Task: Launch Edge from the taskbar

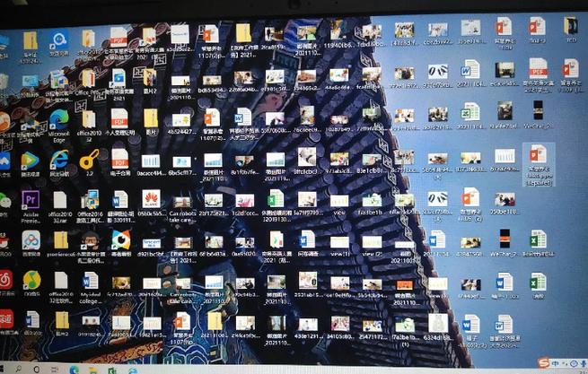Action: coord(74,370)
